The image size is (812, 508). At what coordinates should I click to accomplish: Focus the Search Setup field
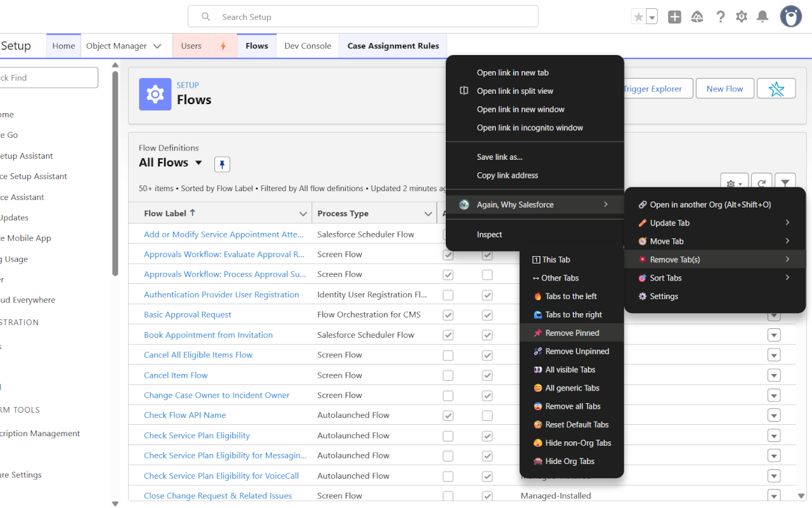tap(363, 17)
